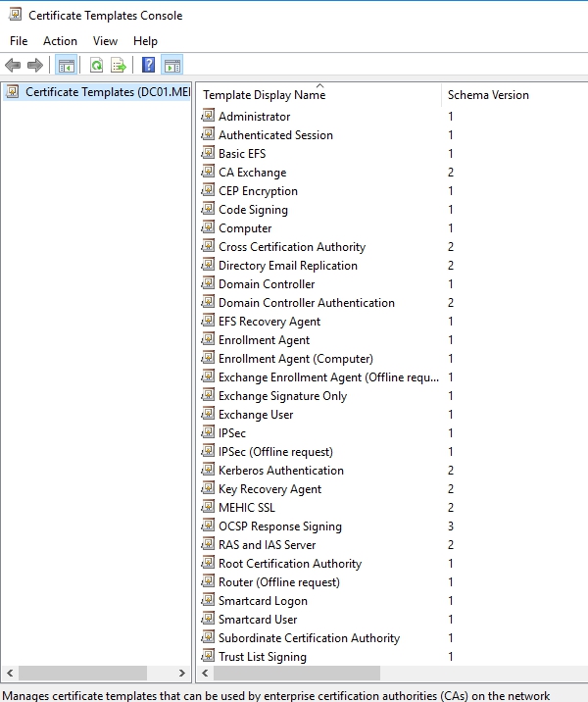Select the Smartcard User template name
The width and height of the screenshot is (588, 702).
[x=258, y=620]
